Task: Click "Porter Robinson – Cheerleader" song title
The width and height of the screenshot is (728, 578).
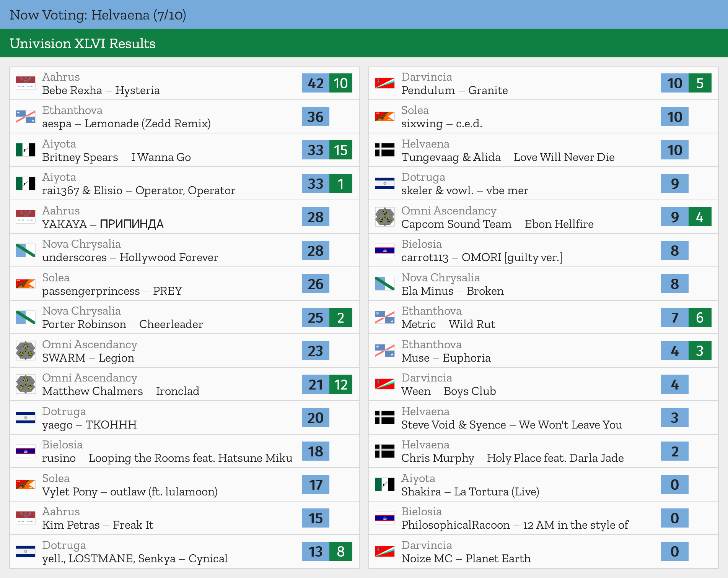Action: 122,325
